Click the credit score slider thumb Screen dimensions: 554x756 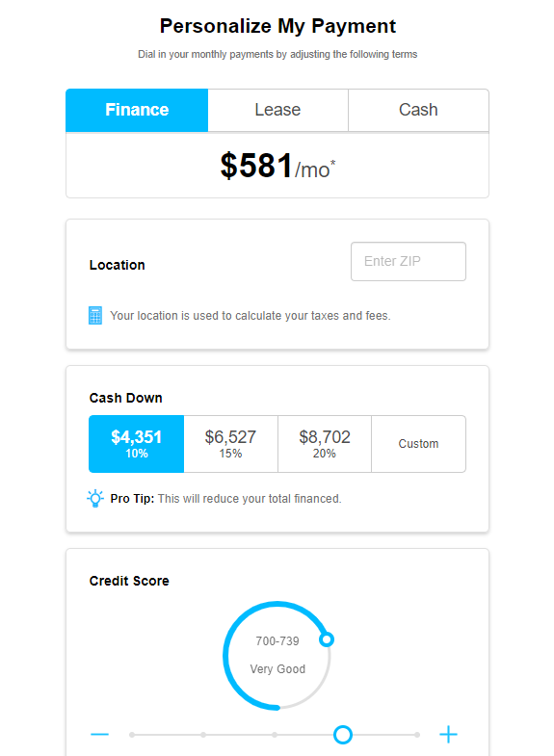pyautogui.click(x=343, y=735)
